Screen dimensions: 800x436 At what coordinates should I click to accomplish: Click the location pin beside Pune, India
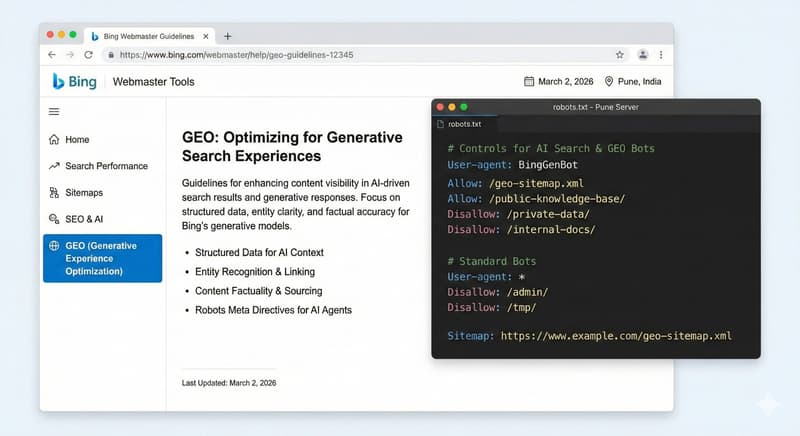609,82
